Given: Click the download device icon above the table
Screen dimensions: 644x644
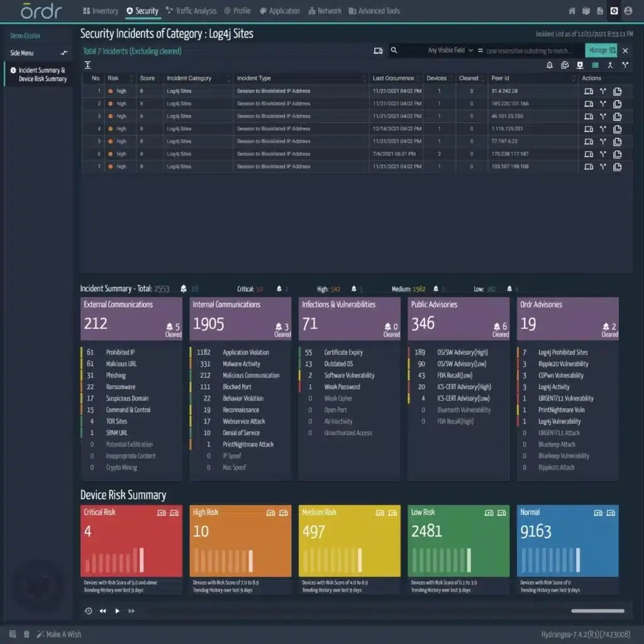Looking at the screenshot, I should [580, 65].
